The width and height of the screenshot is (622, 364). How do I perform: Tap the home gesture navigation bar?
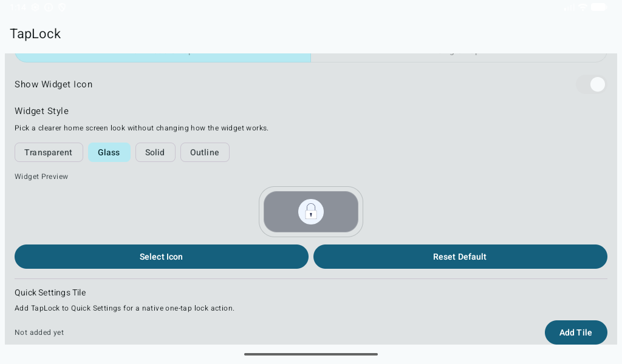click(x=310, y=354)
